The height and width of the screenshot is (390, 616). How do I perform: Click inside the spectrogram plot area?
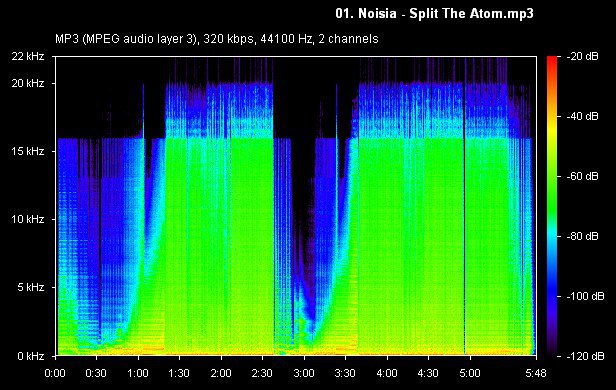point(296,206)
